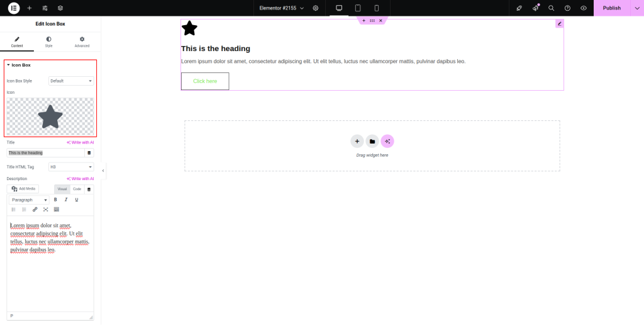644x325 pixels.
Task: Click dynamic tags icon beside Title field
Action: 89,153
